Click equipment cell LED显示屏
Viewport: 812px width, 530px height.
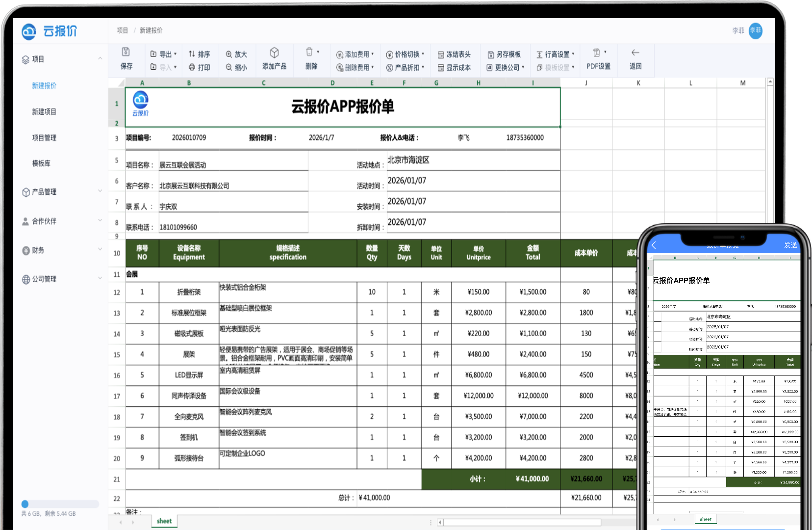click(x=189, y=375)
